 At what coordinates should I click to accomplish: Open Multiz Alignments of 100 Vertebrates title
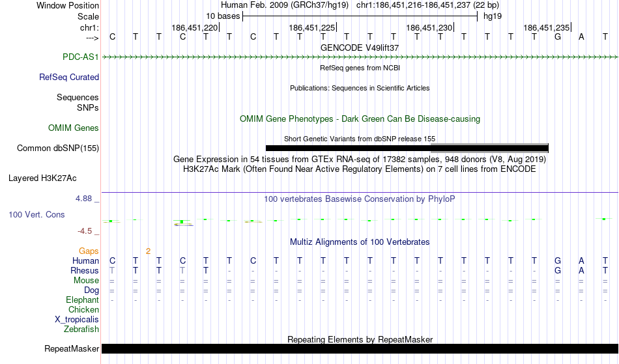(x=360, y=242)
